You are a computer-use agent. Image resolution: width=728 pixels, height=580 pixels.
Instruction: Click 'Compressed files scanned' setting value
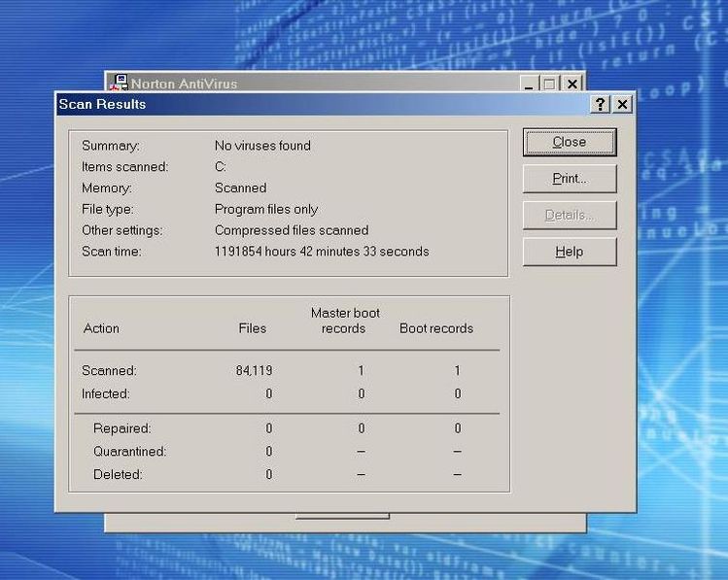click(x=292, y=230)
